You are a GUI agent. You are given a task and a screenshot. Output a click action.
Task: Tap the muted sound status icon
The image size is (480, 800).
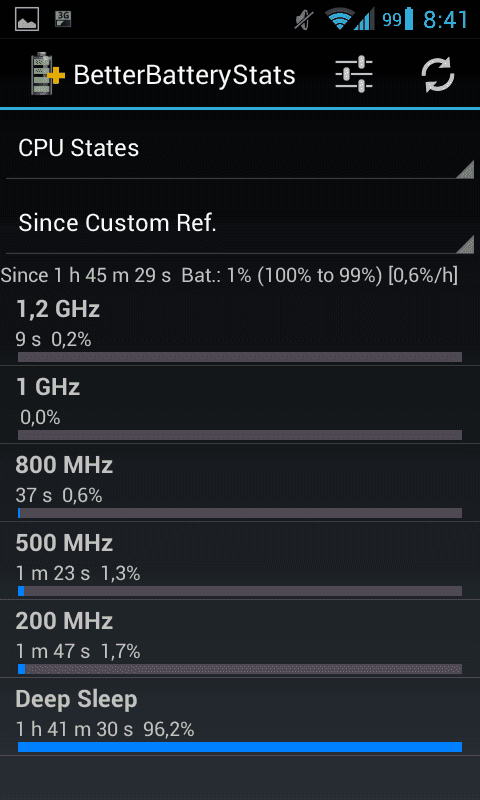pos(305,20)
